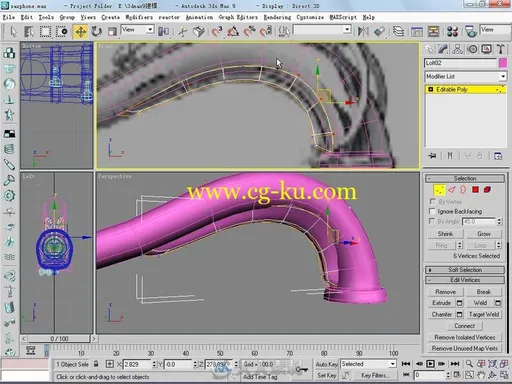Toggle Absolute/Offset transform type-in mode
This screenshot has height=384, width=512.
[x=109, y=364]
